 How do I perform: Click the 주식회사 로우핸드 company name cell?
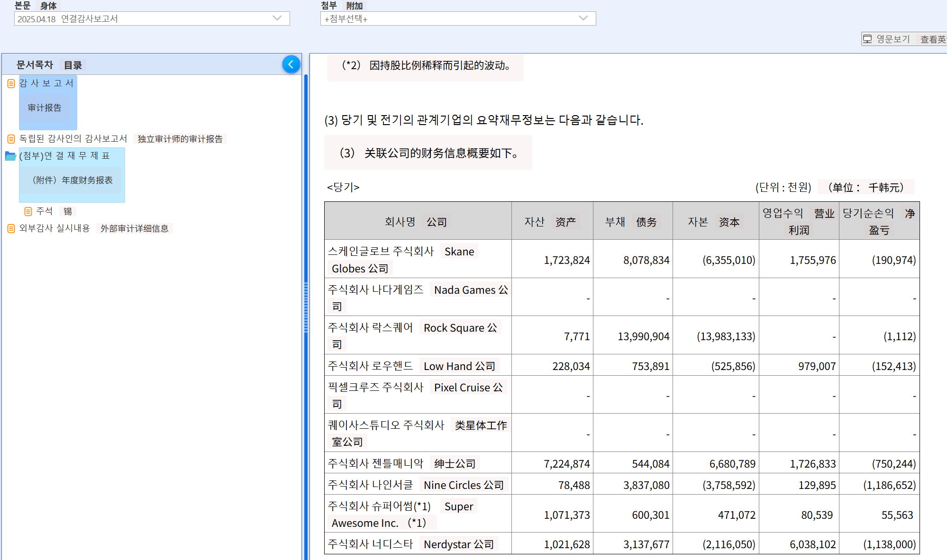pyautogui.click(x=418, y=365)
